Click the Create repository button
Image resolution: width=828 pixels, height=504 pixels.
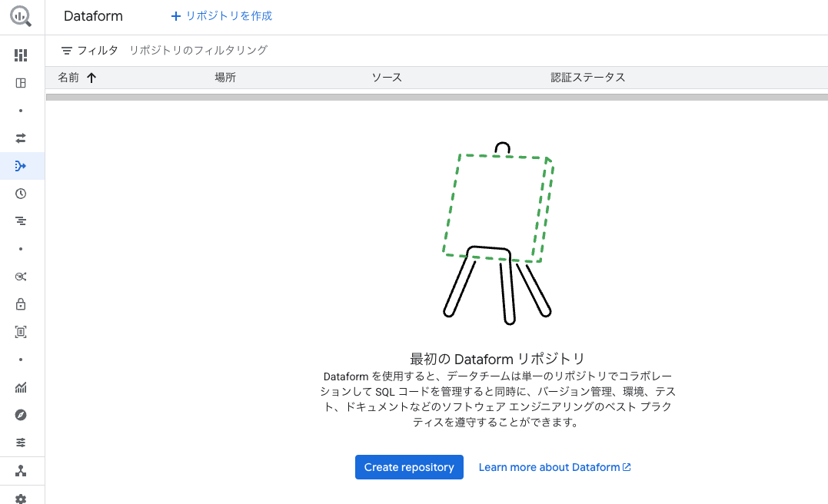pos(409,467)
